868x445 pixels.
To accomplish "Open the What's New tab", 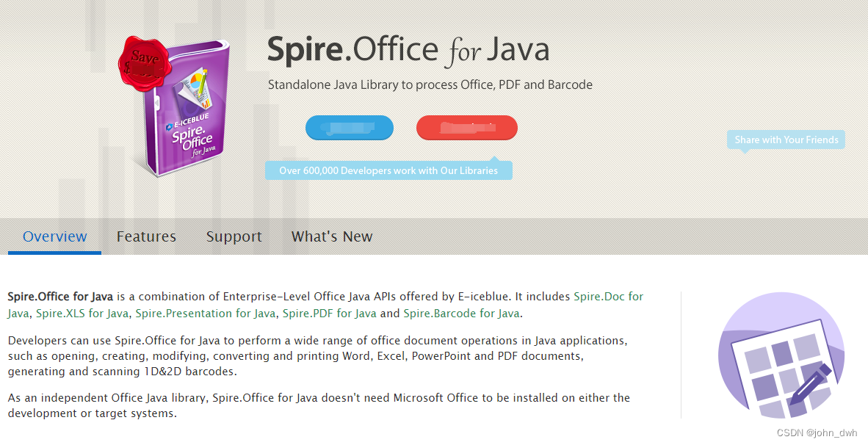I will tap(332, 236).
